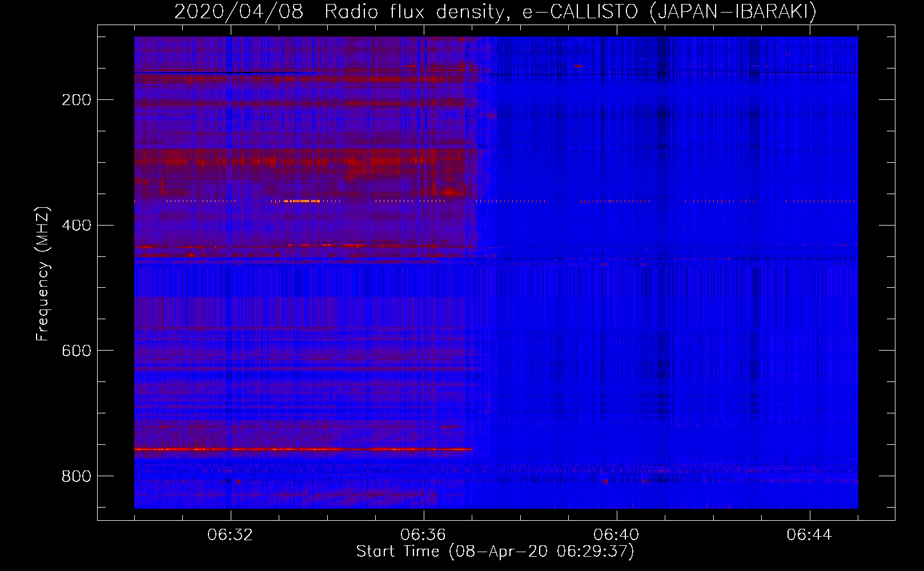Click the '200' frequency tick label
Viewport: 924px width, 571px height.
pyautogui.click(x=77, y=100)
